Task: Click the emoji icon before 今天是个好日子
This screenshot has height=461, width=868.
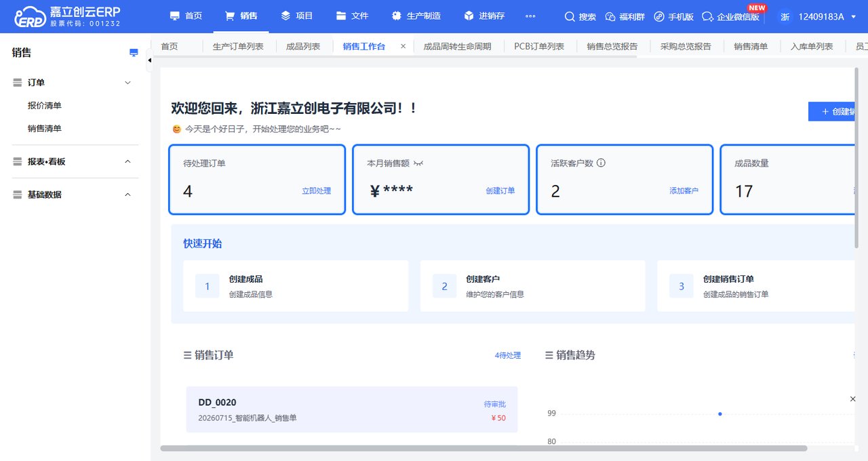Action: tap(176, 129)
